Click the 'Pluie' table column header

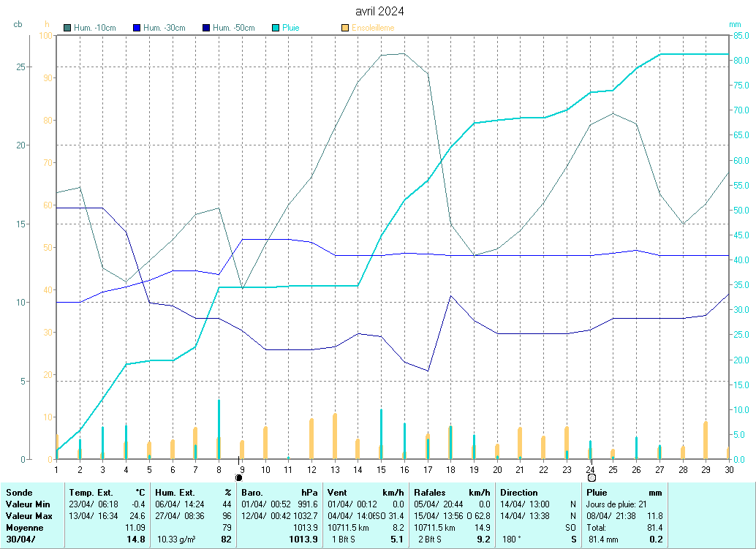597,493
